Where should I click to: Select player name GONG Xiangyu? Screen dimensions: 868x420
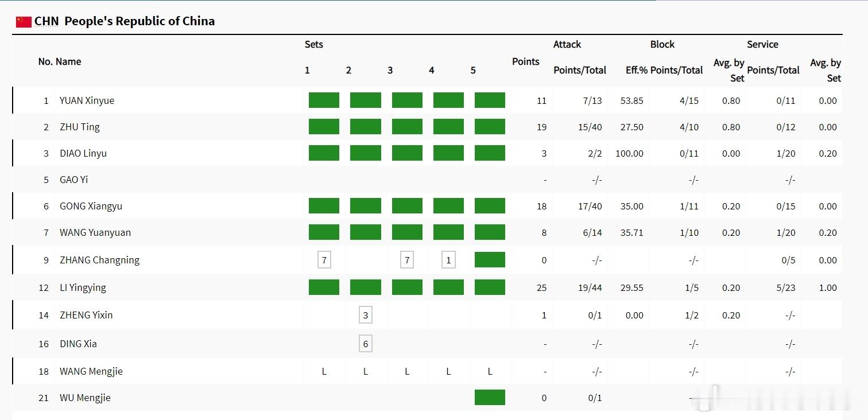coord(91,206)
